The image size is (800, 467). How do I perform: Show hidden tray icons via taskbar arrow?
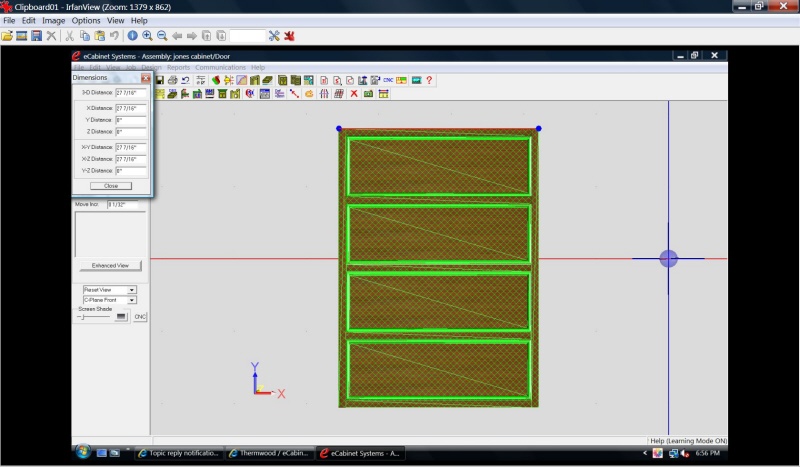click(x=645, y=453)
